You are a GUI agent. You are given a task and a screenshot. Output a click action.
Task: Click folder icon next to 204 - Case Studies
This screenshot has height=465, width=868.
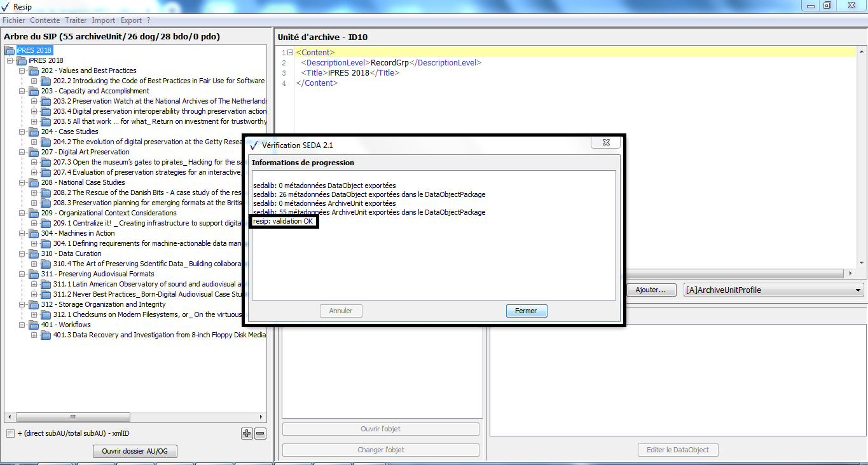[34, 131]
